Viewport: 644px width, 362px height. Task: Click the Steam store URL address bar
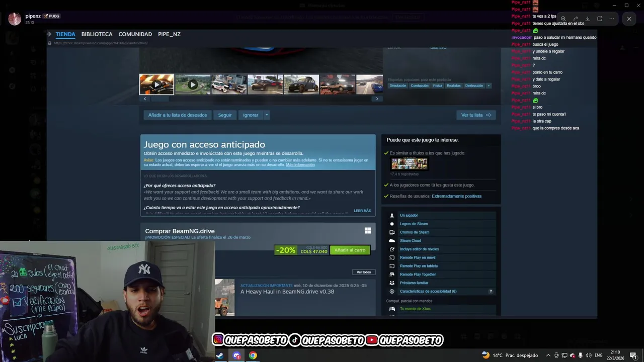(x=101, y=43)
